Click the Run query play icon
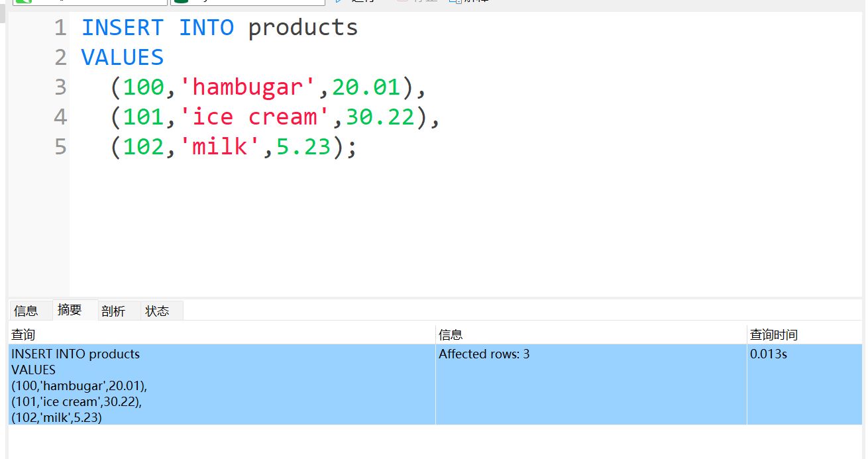868x459 pixels. [339, 1]
